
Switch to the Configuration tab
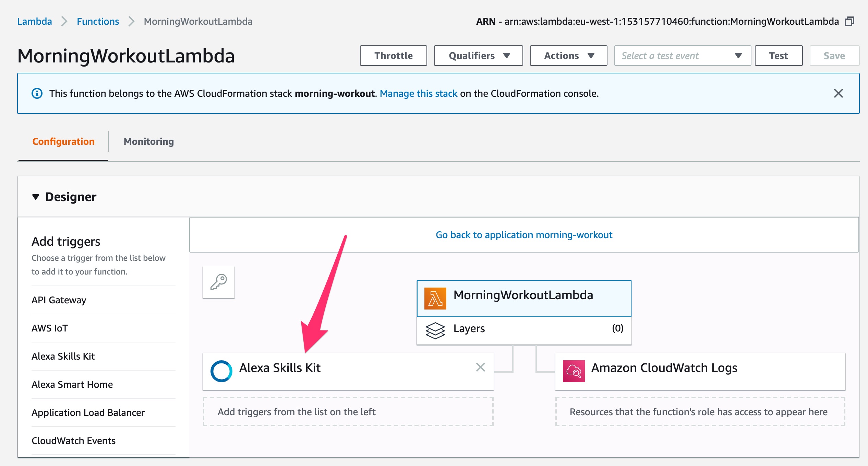pyautogui.click(x=63, y=141)
